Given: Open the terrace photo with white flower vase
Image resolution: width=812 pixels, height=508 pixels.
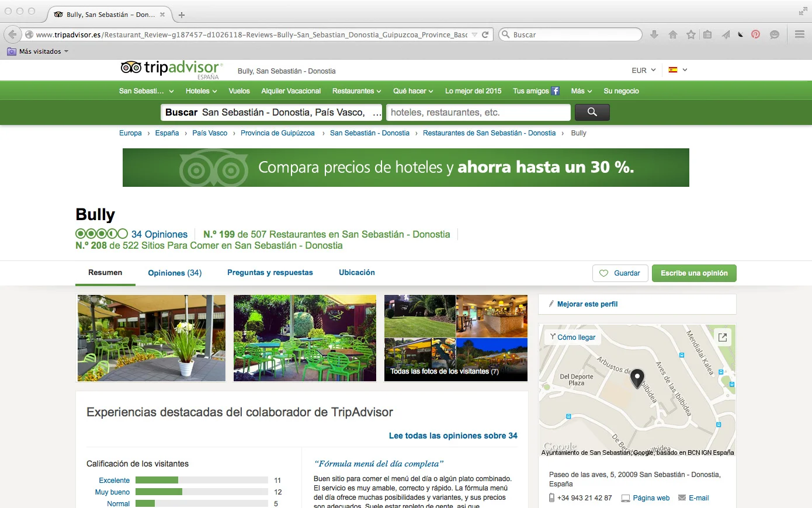Looking at the screenshot, I should coord(151,338).
